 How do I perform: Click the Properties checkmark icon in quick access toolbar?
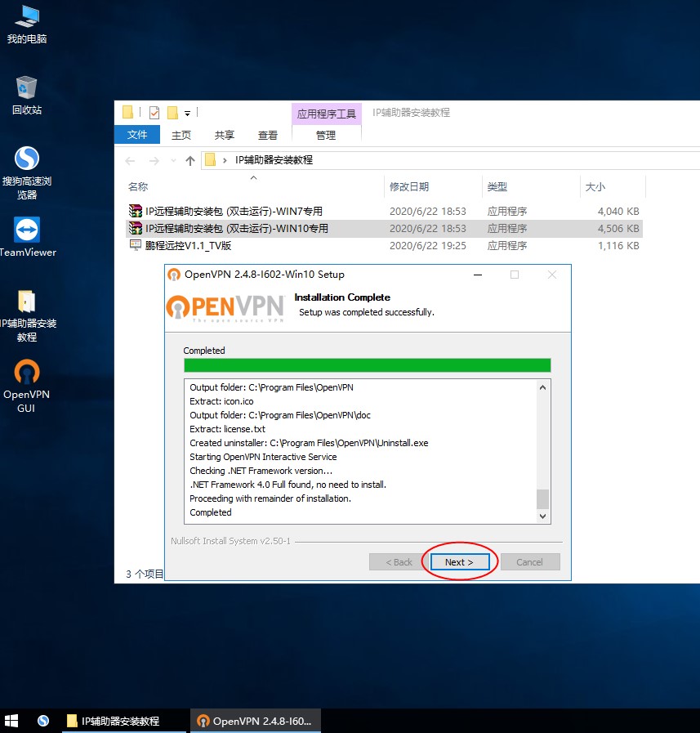[x=154, y=113]
